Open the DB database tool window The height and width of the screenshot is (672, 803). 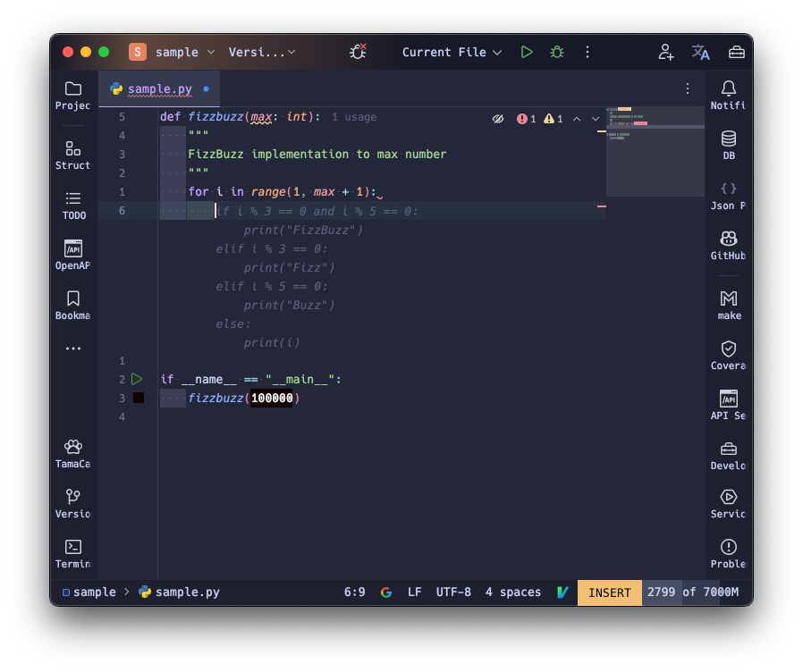[x=729, y=146]
